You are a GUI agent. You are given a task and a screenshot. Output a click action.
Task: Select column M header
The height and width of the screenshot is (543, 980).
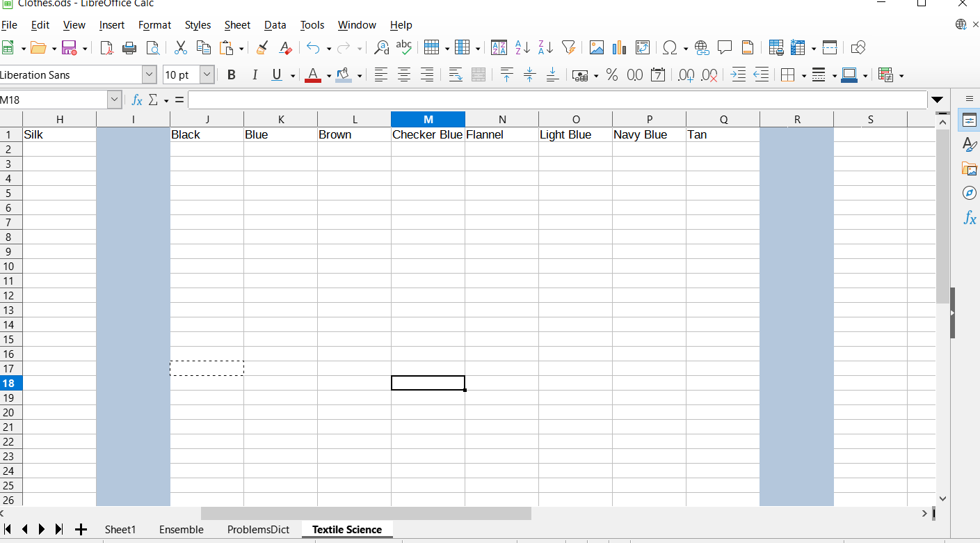click(428, 120)
